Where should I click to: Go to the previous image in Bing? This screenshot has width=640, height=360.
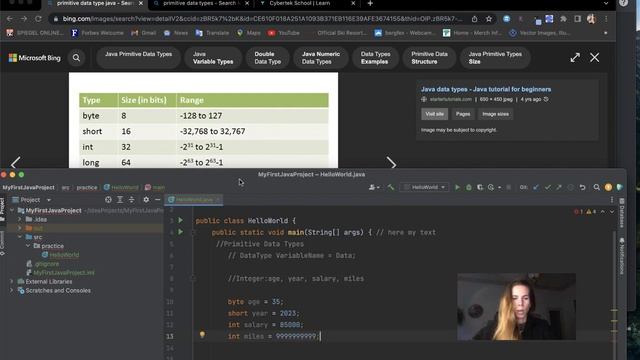pos(16,163)
